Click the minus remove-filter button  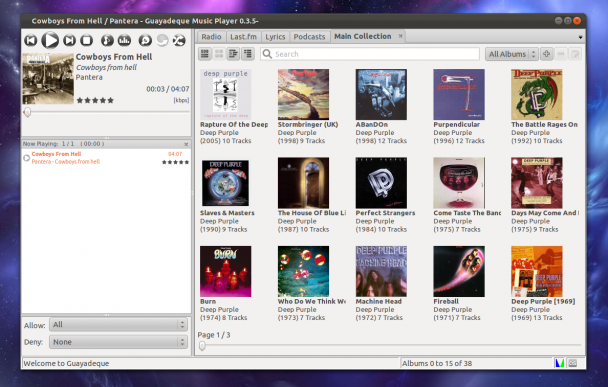[561, 54]
